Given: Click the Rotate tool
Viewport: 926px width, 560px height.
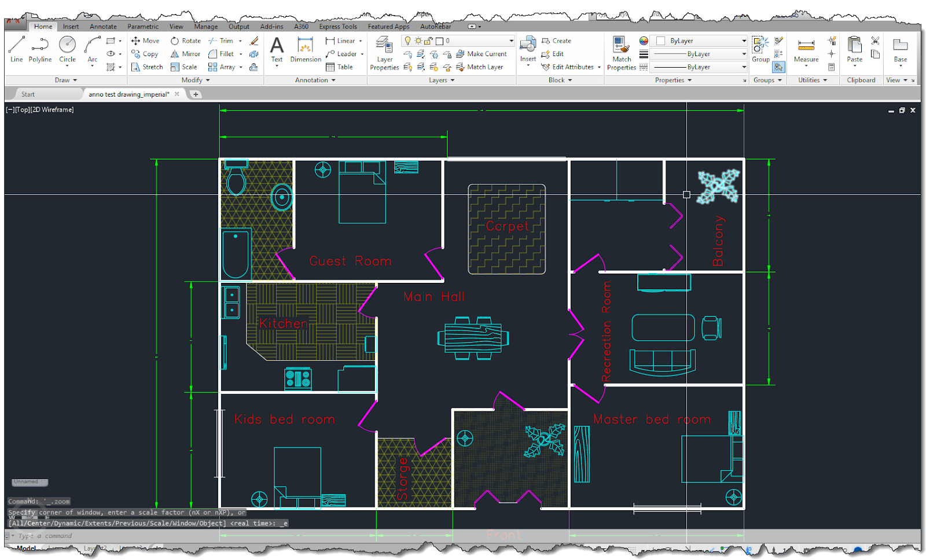Looking at the screenshot, I should click(185, 40).
